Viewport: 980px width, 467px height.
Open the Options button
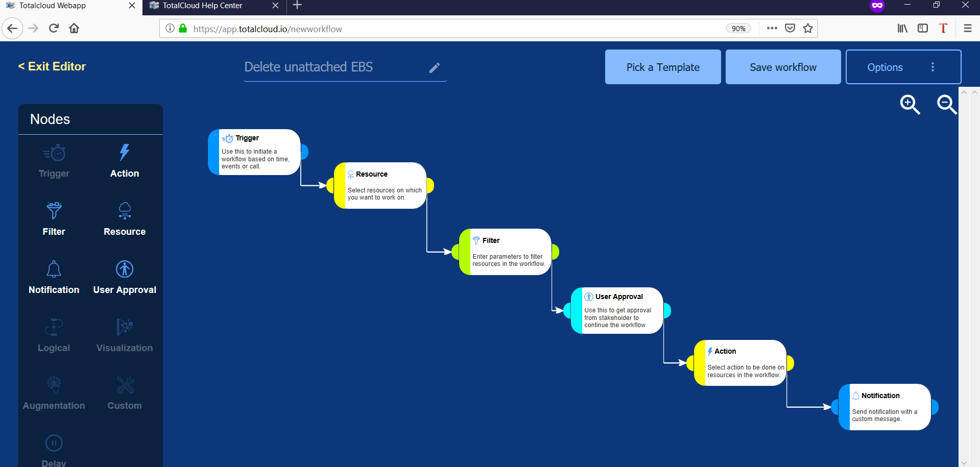pyautogui.click(x=903, y=67)
